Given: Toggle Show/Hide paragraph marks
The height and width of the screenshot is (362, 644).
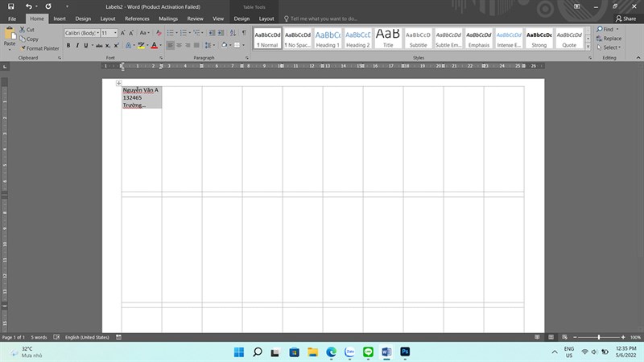Looking at the screenshot, I should tap(244, 33).
